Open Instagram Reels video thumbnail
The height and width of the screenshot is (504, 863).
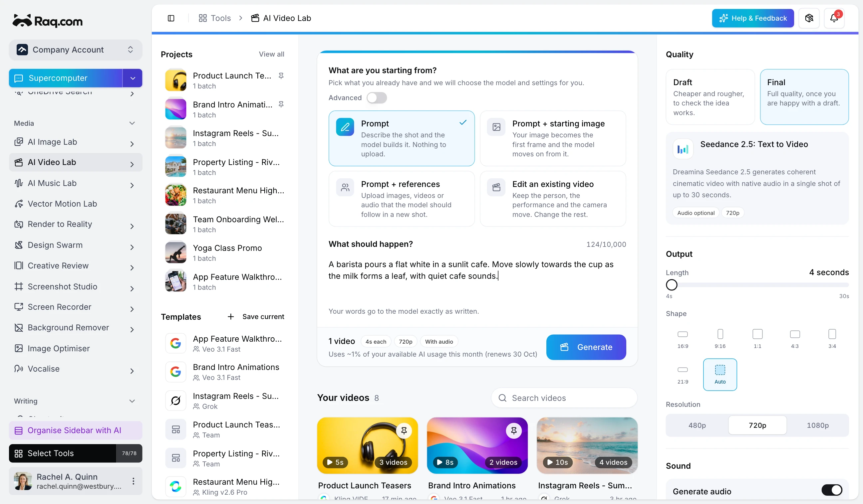(587, 445)
